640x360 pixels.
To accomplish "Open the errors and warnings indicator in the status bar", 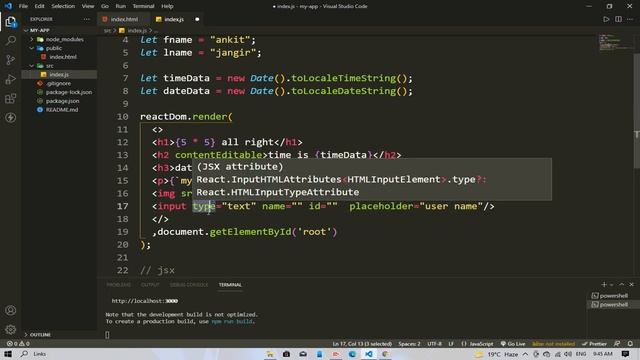I will (18, 344).
